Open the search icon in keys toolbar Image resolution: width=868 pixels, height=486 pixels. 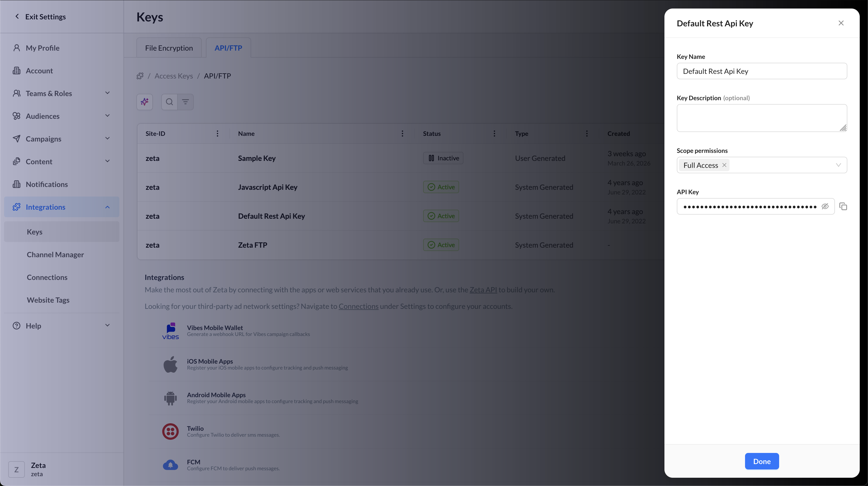click(x=169, y=102)
